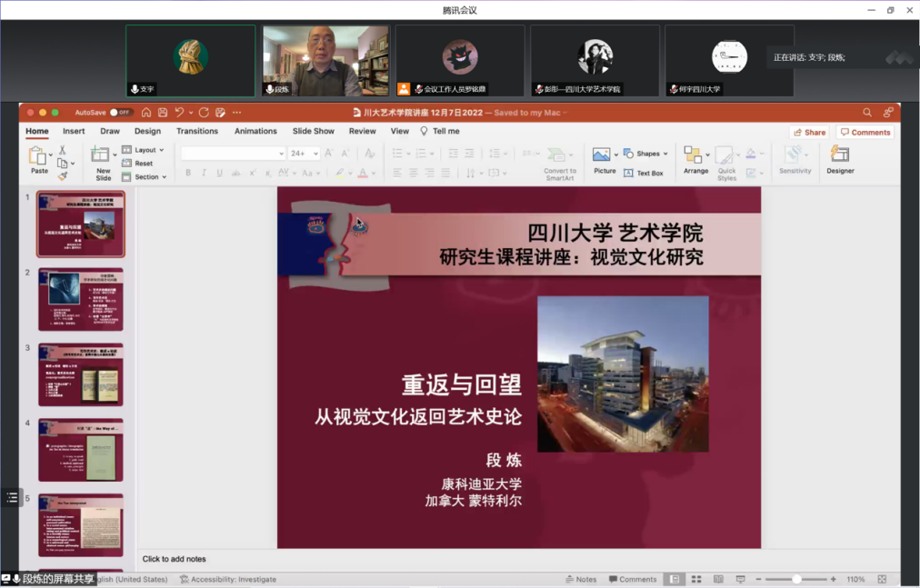The width and height of the screenshot is (920, 588).
Task: Toggle Comments in the status bar
Action: point(633,579)
